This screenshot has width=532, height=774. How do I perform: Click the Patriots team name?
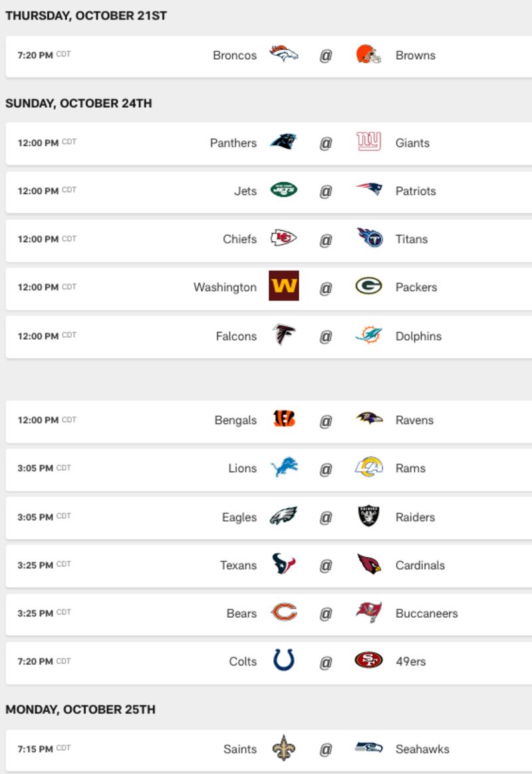tap(416, 191)
